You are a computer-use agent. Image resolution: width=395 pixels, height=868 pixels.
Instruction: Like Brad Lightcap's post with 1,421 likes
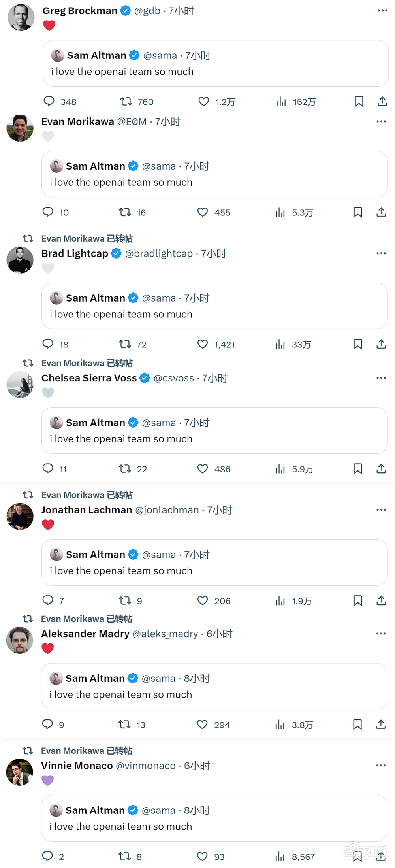coord(203,344)
